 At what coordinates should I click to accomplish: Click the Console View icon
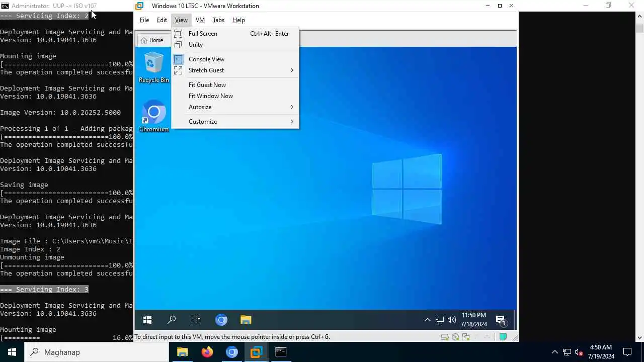[x=178, y=59]
